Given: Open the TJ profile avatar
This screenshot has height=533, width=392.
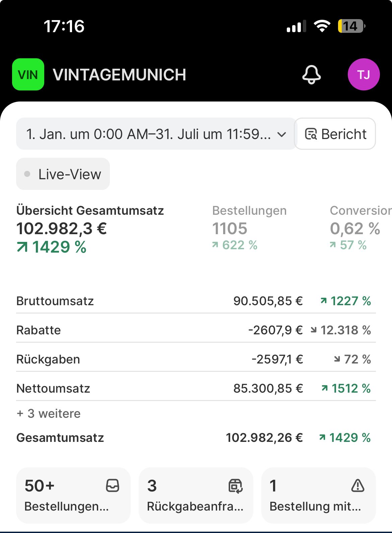Looking at the screenshot, I should click(364, 74).
